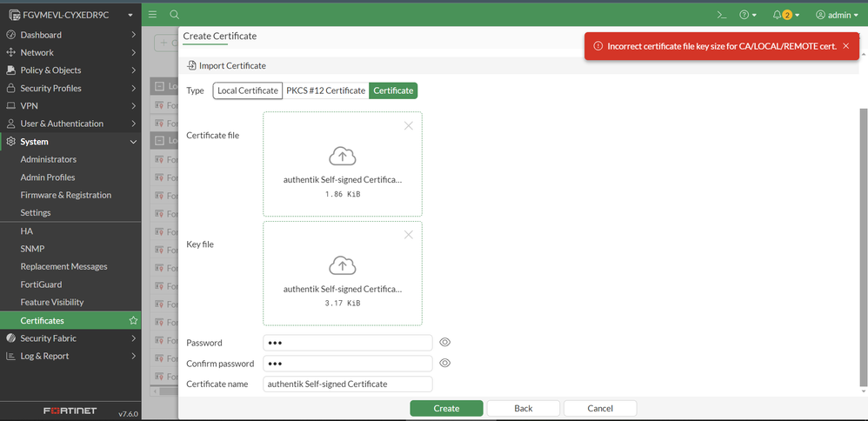Click the Fortinet logo in the sidebar
The image size is (868, 421).
pos(70,411)
